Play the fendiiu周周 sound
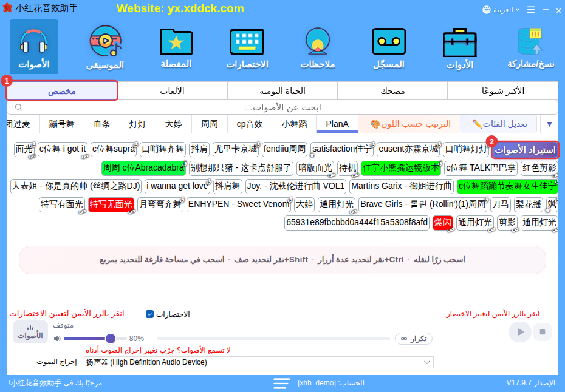Image resolution: width=565 pixels, height=392 pixels. click(285, 149)
